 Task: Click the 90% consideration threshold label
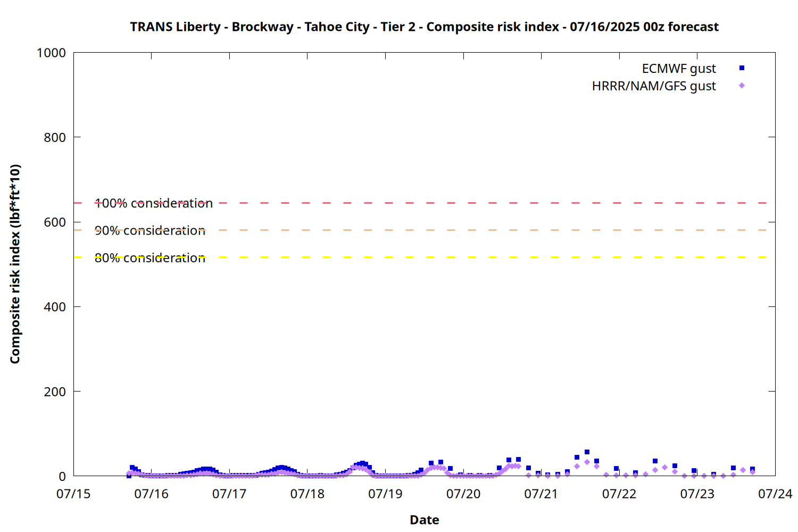[150, 230]
